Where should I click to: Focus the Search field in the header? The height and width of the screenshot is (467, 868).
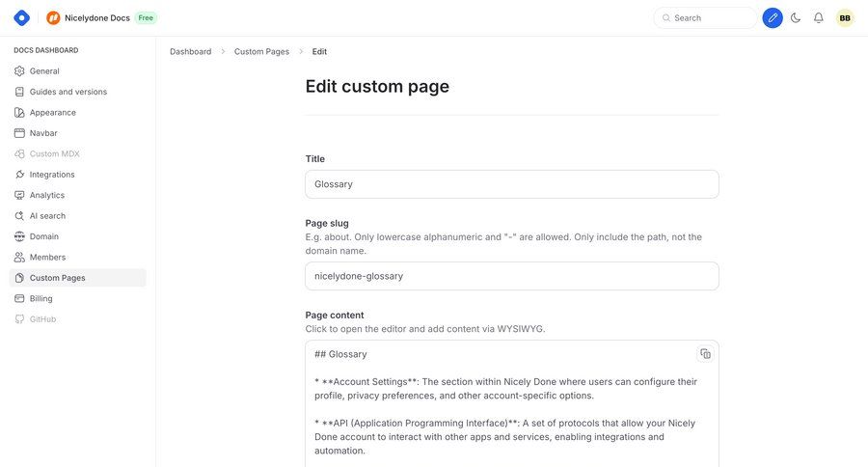(x=705, y=17)
